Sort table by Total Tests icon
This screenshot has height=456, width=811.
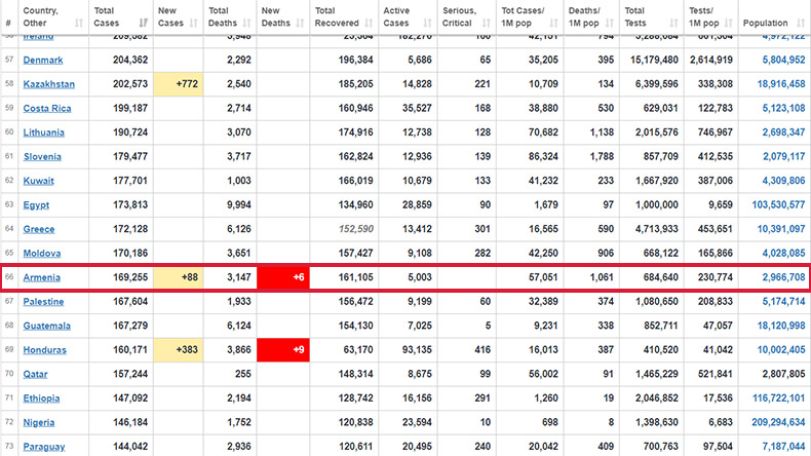[673, 23]
